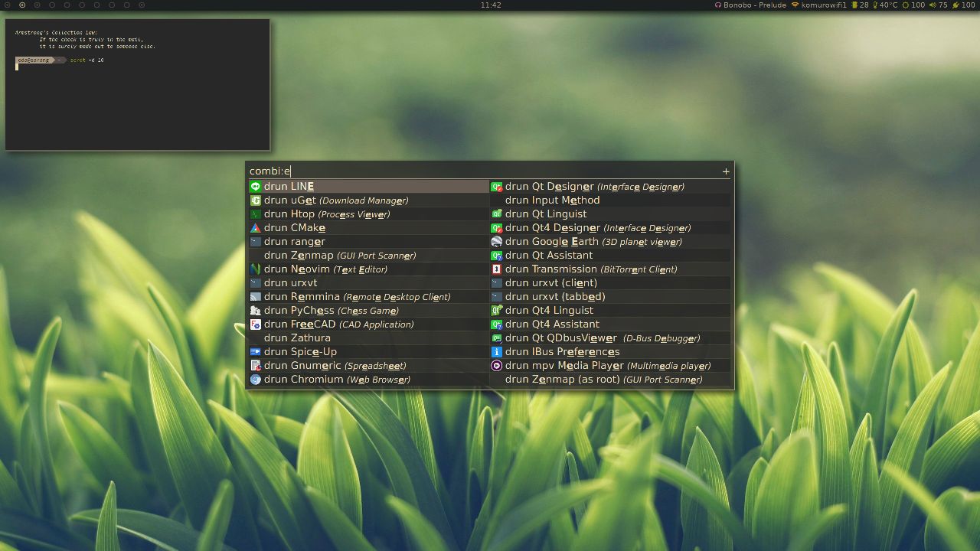Select the 'drun Zathura' entry
Image resolution: width=980 pixels, height=551 pixels.
point(368,337)
